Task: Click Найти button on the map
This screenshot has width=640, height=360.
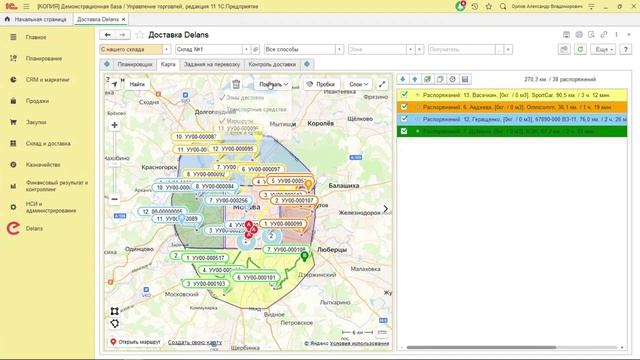Action: [x=137, y=84]
